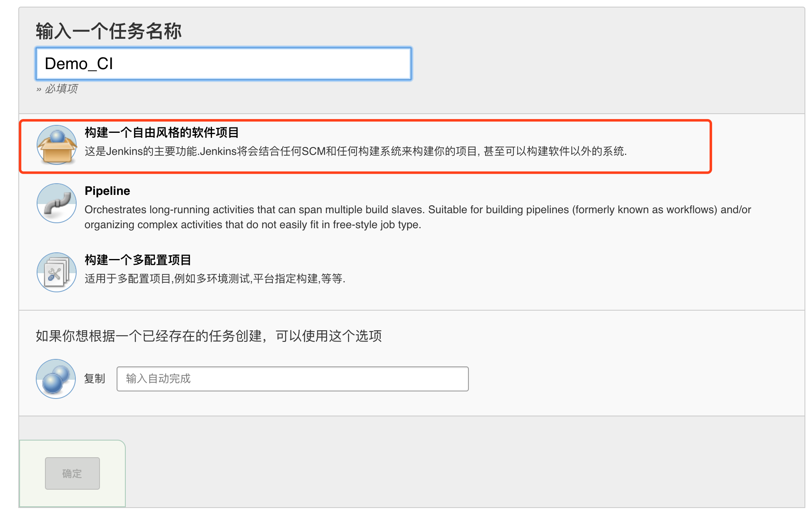Select 构建一个自由风格的软件项目 title
This screenshot has height=518, width=812.
coord(162,132)
